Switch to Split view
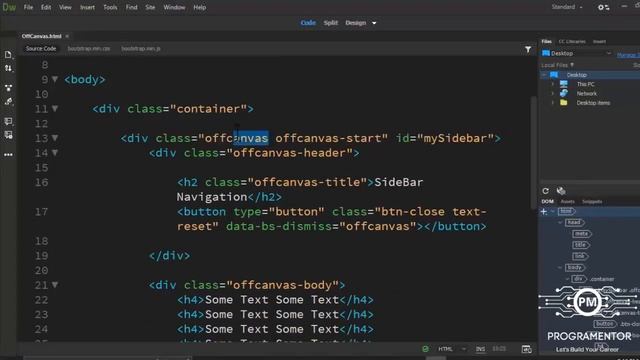Screen dimensions: 640x360 coord(331,23)
